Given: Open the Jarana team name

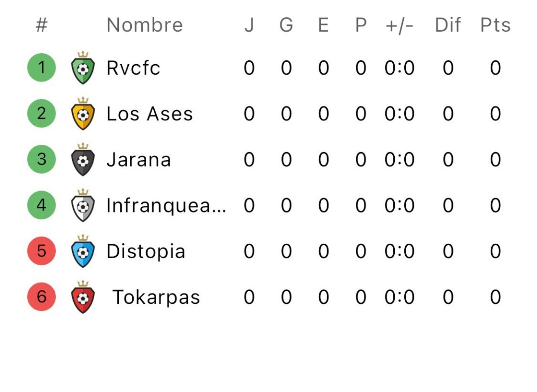Looking at the screenshot, I should 139,159.
